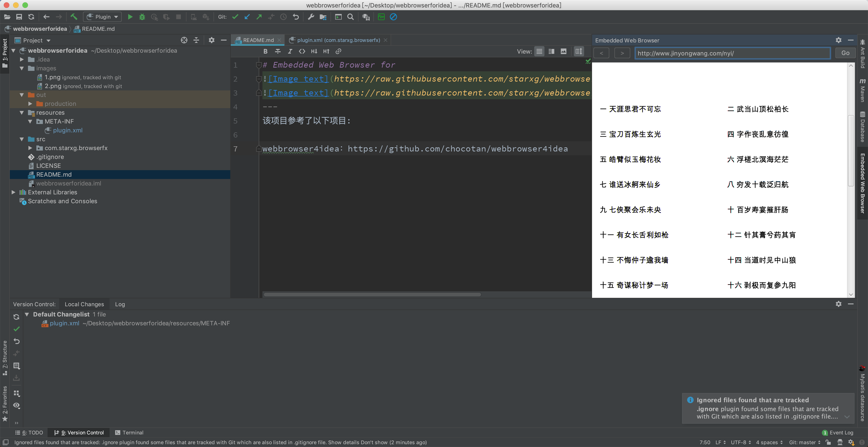Click the editor horizontal scrollbar
This screenshot has width=868, height=447.
(x=372, y=294)
